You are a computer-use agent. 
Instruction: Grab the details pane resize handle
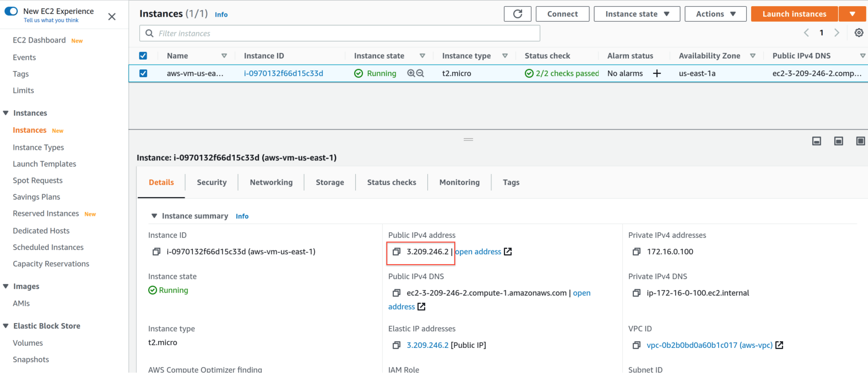[468, 139]
